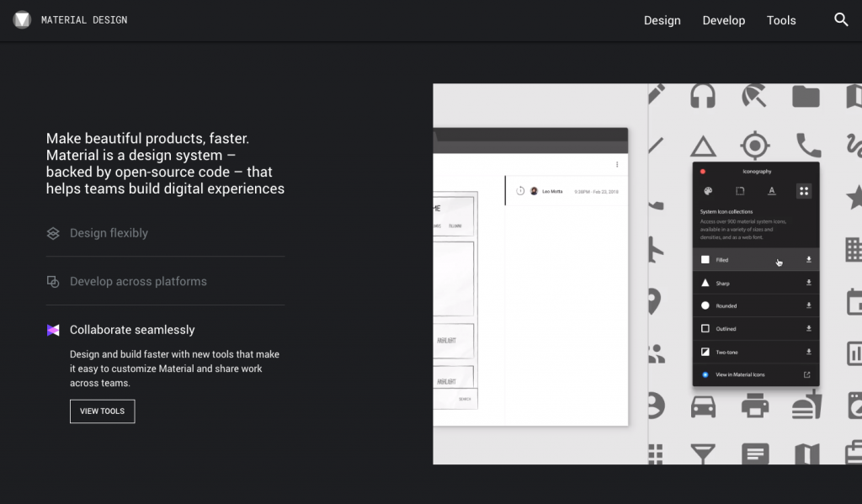Click the Leo Motta name text

(x=552, y=191)
